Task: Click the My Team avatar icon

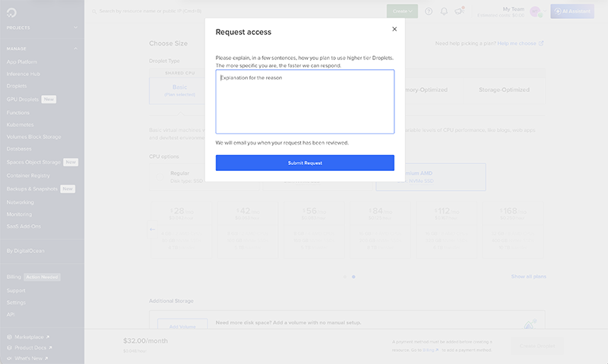Action: 535,11
